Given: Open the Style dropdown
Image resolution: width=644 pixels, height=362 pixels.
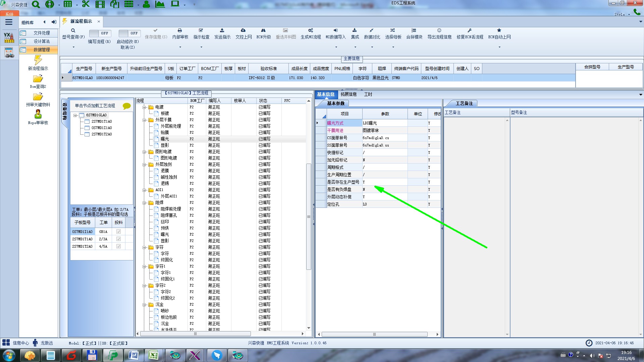Looking at the screenshot, I should (622, 14).
